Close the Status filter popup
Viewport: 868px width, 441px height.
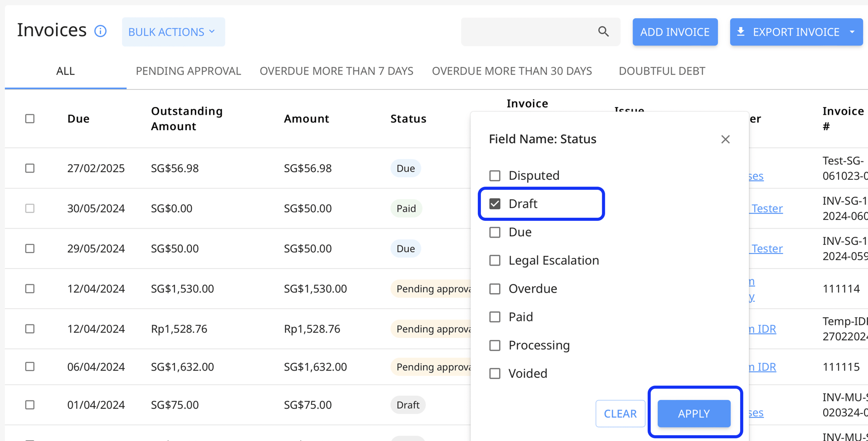[x=725, y=139]
